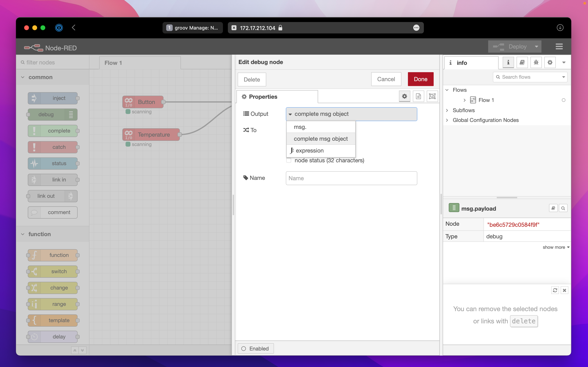Toggle the Flow 1 status circle
588x367 pixels.
pyautogui.click(x=563, y=100)
